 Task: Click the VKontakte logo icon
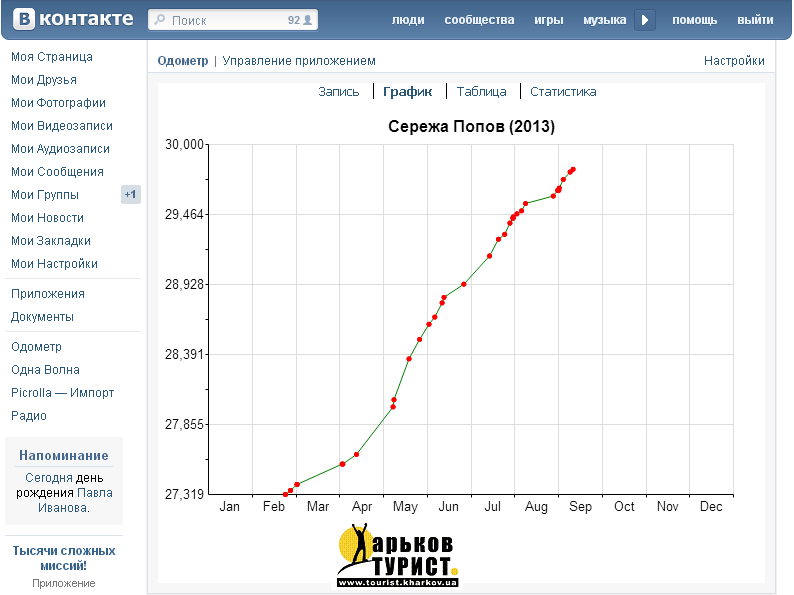pos(21,20)
